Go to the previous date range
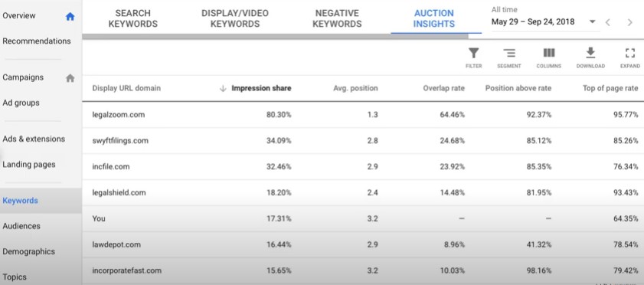Viewport: 644px width, 285px height. pos(607,22)
